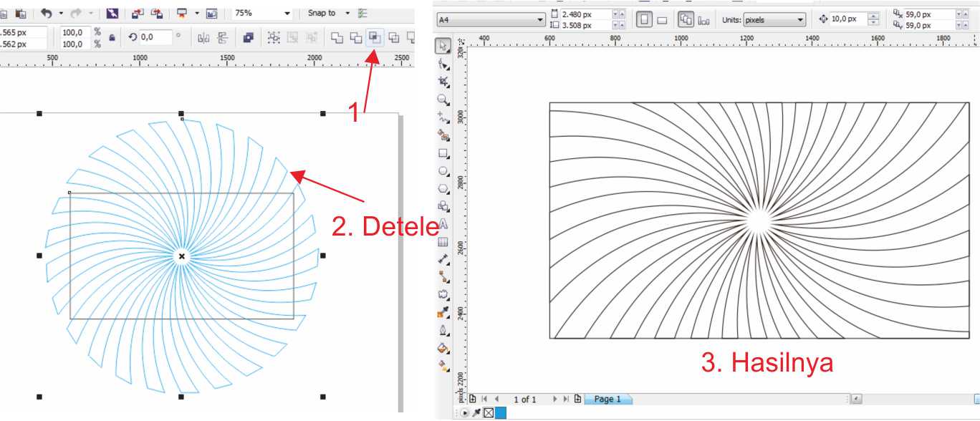Click the upper scale factor field 100,0
The height and width of the screenshot is (421, 980).
(x=74, y=32)
